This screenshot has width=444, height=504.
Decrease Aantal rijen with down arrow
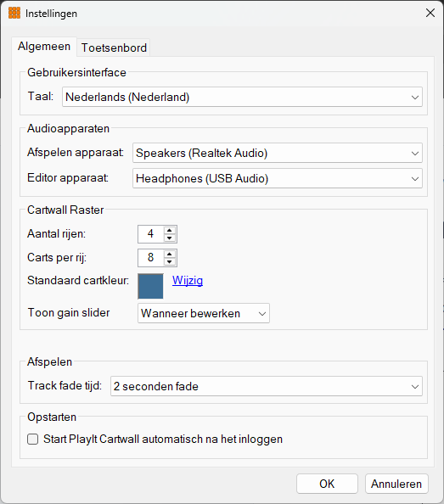click(x=170, y=238)
